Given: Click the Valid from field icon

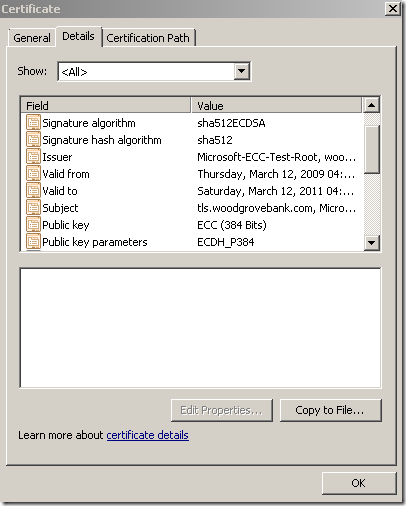Looking at the screenshot, I should (33, 174).
